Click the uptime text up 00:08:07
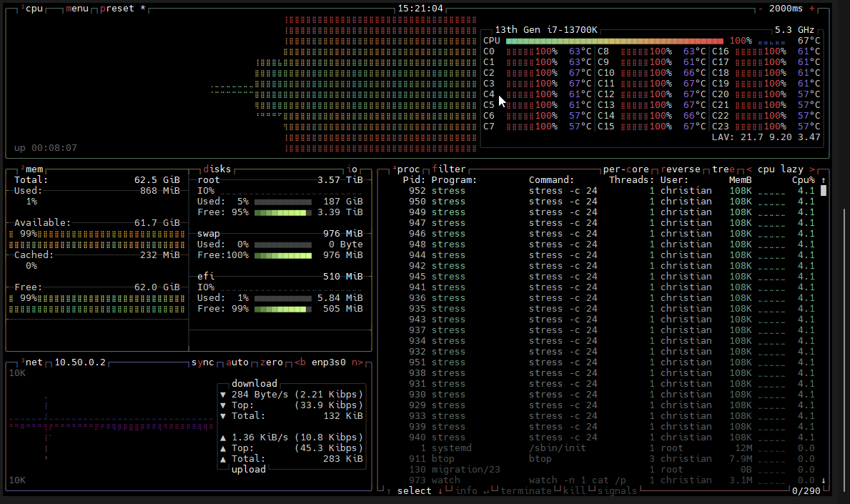Image resolution: width=850 pixels, height=504 pixels. click(x=46, y=148)
